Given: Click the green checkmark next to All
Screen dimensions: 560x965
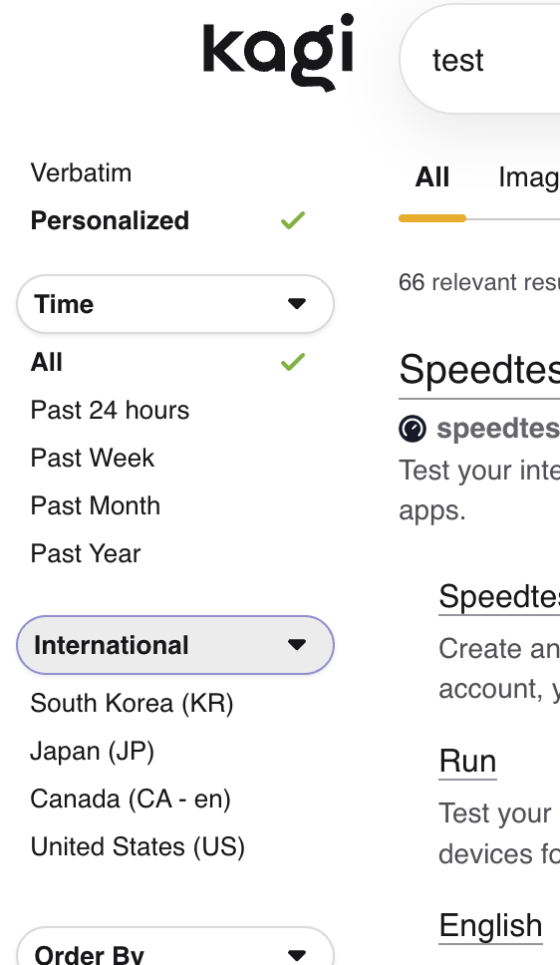Looking at the screenshot, I should 293,362.
